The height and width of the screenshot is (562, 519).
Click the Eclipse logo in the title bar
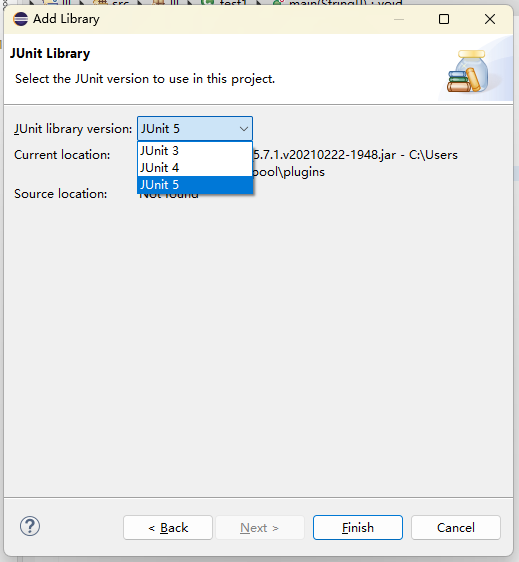point(20,19)
